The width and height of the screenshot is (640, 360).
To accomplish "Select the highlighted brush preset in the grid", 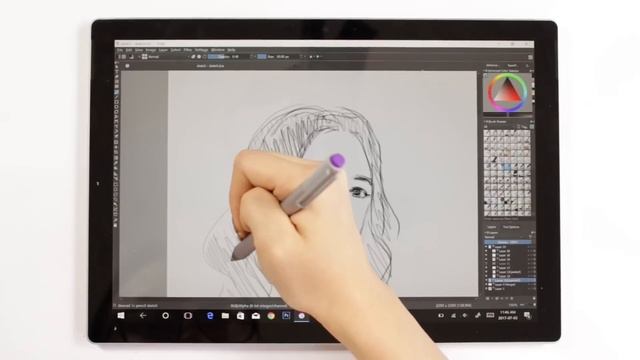I will tap(507, 167).
